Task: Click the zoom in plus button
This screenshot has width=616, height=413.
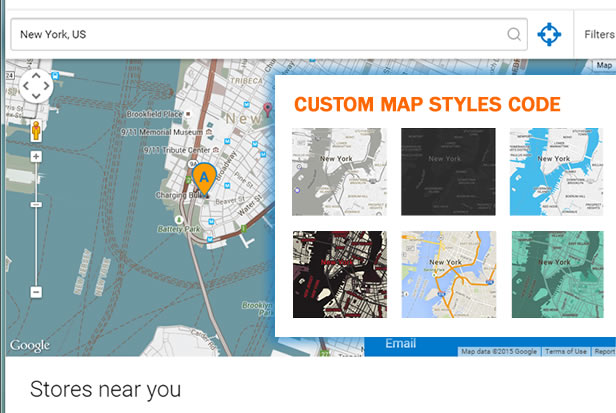Action: click(36, 157)
